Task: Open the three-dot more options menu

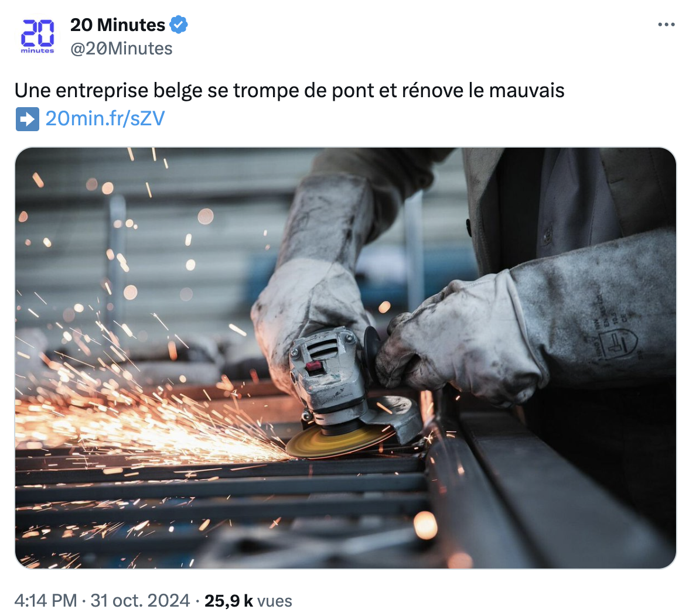Action: point(666,25)
